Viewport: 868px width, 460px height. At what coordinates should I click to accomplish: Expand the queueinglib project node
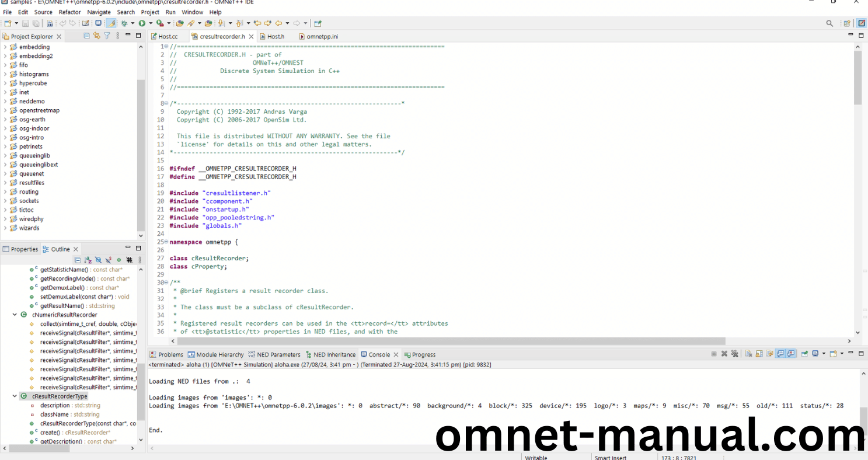click(x=5, y=156)
